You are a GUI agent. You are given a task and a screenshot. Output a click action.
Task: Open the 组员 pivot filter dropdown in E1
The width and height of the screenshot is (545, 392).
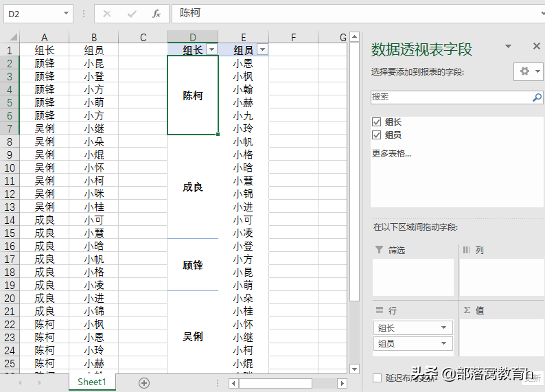[x=263, y=49]
